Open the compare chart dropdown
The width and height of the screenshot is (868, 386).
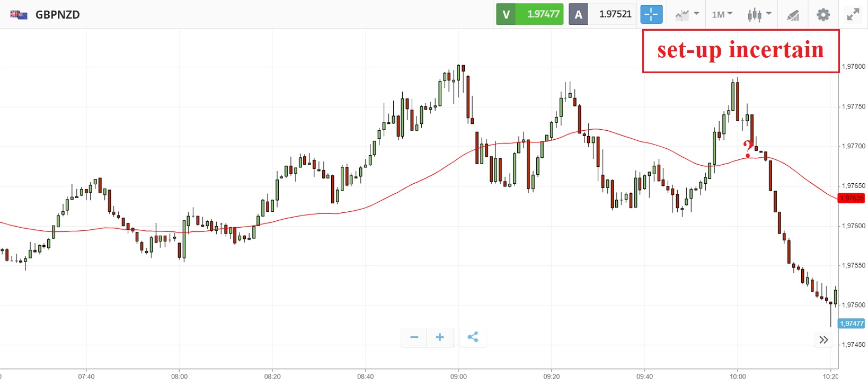pos(687,14)
